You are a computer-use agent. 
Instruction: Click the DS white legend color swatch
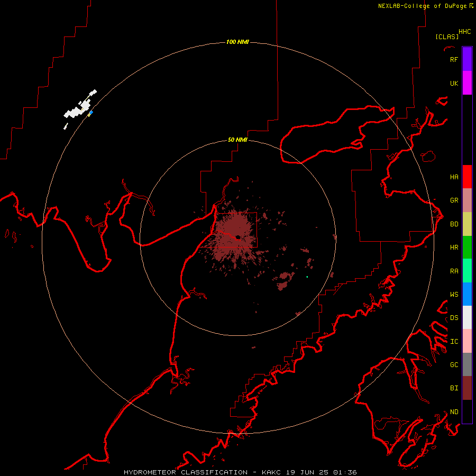point(467,317)
